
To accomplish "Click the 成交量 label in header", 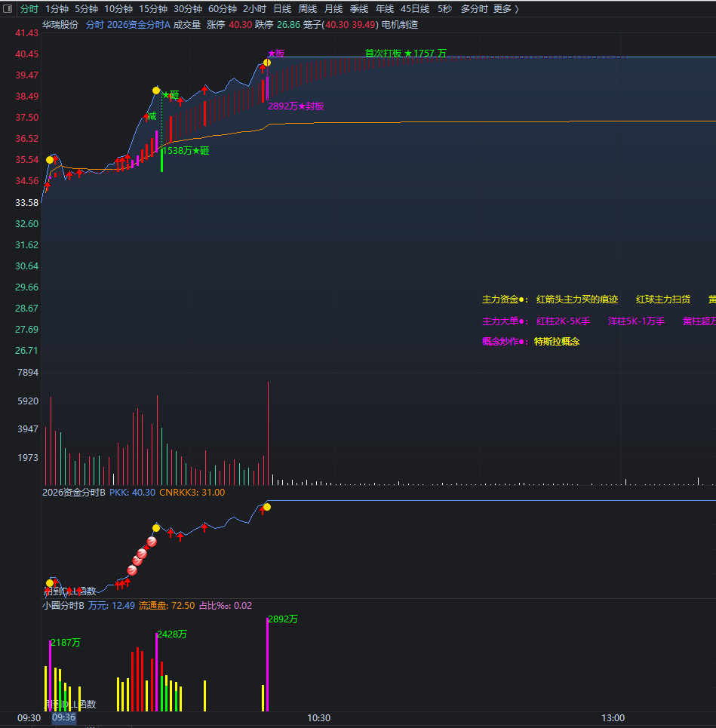I will click(x=187, y=25).
